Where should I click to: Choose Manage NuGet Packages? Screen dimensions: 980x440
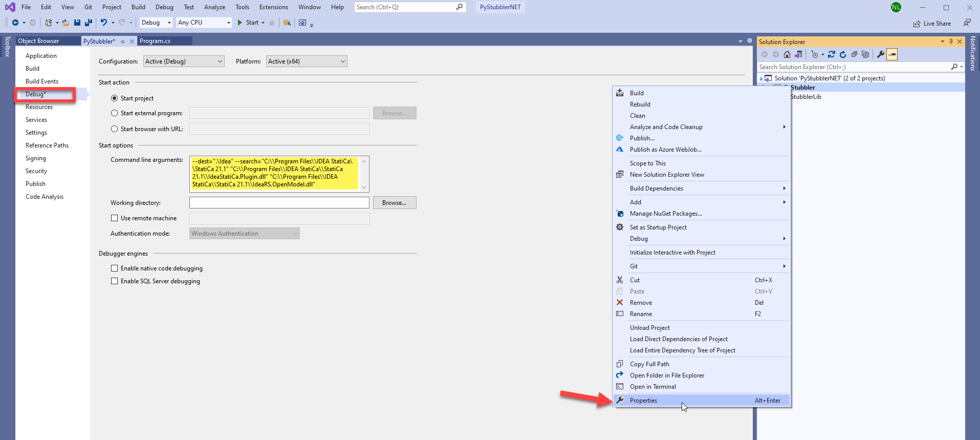[701, 214]
